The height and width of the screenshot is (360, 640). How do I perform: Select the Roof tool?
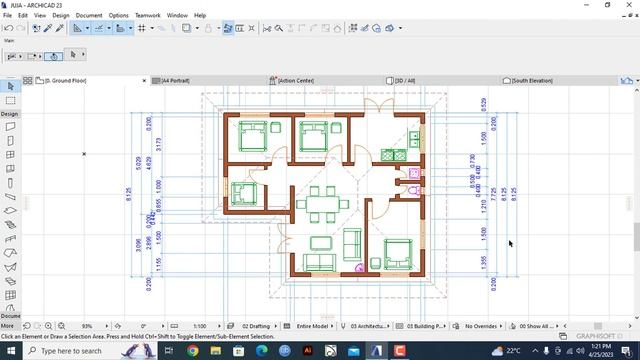coord(11,253)
